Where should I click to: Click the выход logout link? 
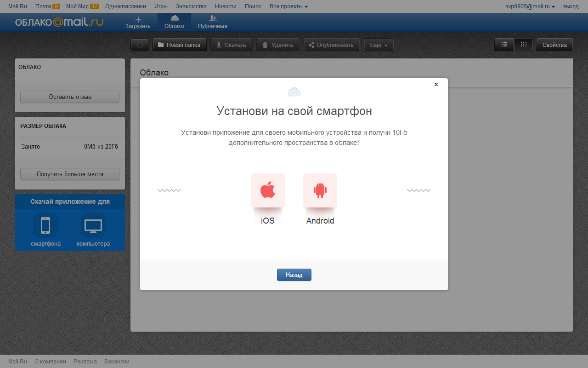[571, 6]
